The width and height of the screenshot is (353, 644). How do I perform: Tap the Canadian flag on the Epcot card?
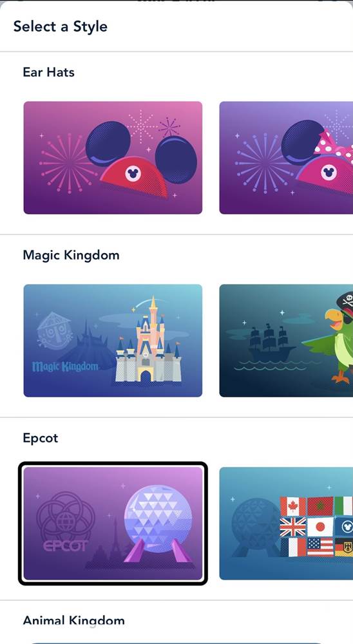click(293, 506)
